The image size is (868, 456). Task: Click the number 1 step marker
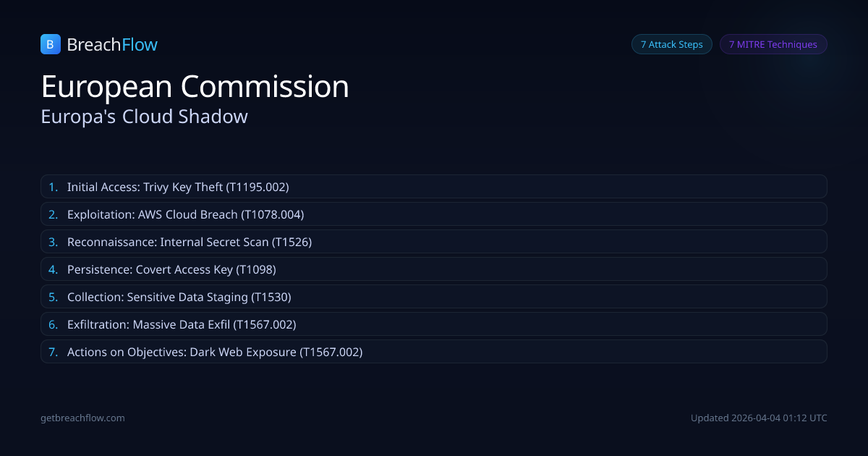pos(53,187)
